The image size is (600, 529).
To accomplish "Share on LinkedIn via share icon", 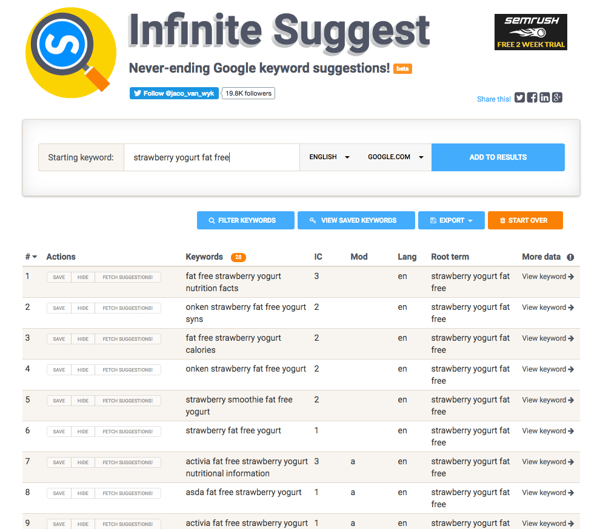I will click(545, 98).
